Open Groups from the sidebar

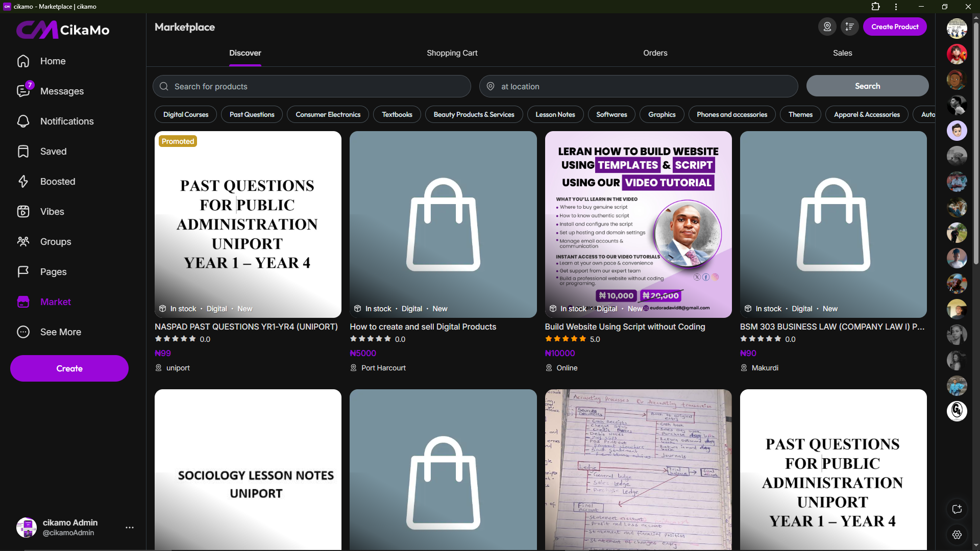23,241
